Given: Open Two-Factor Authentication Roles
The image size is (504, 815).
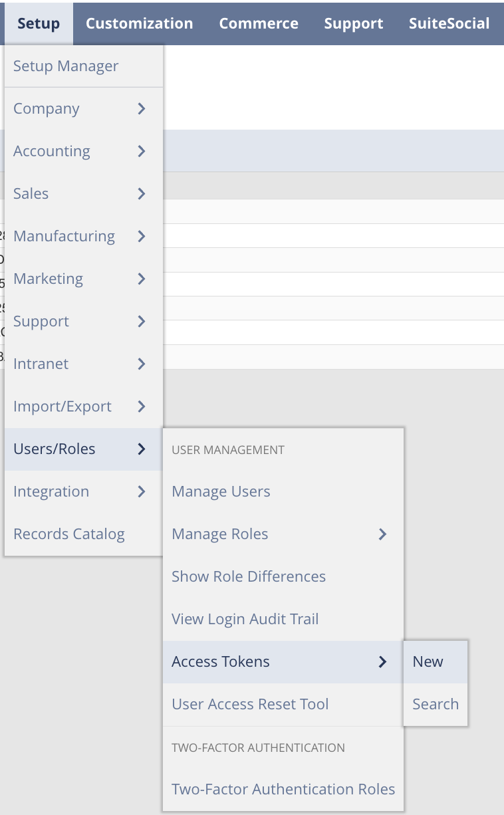Looking at the screenshot, I should pos(283,789).
